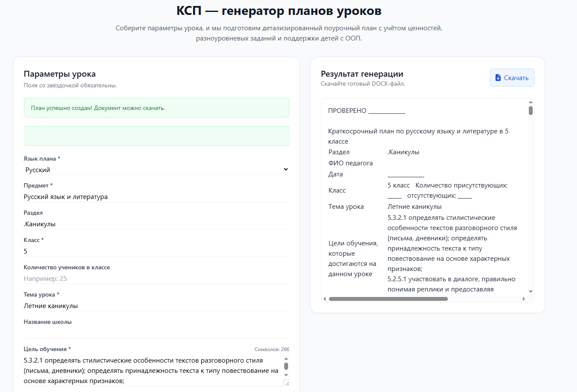577x392 pixels.
Task: Focus the Предмет input field
Action: [x=156, y=197]
